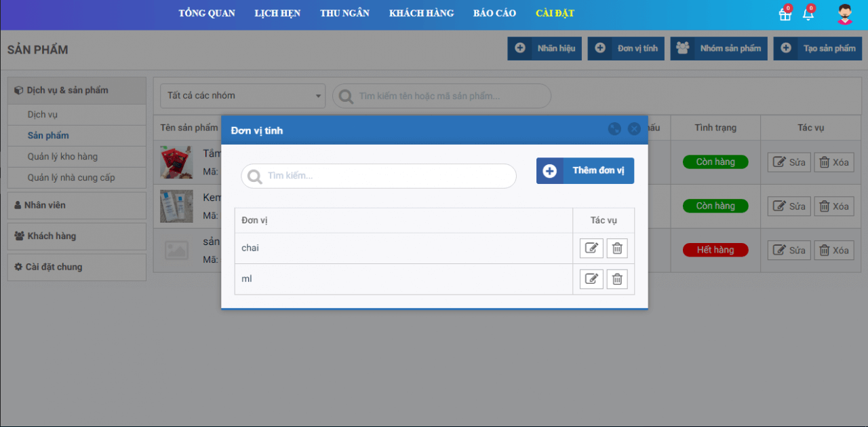Click the trash icon for unit 'chai'
The height and width of the screenshot is (427, 868).
click(x=617, y=248)
